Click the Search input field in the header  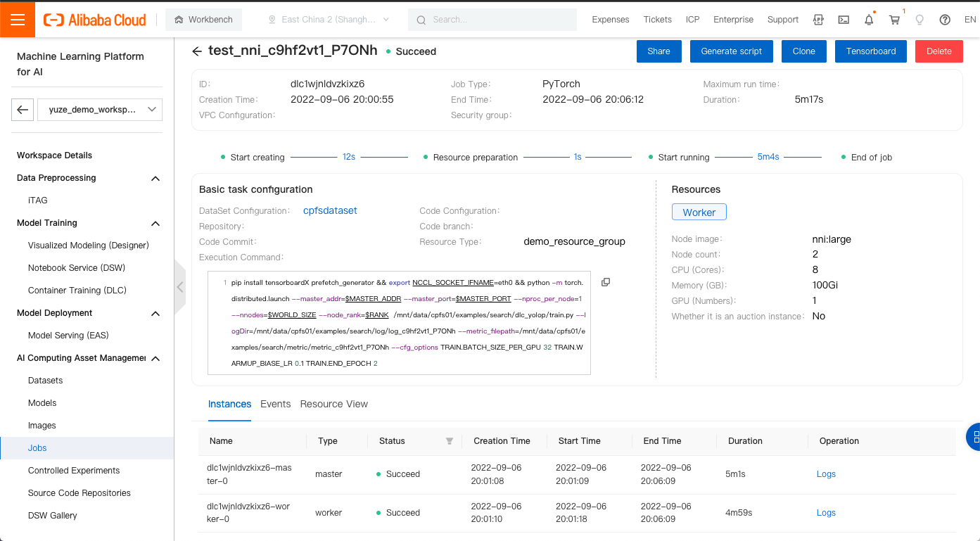coord(492,19)
